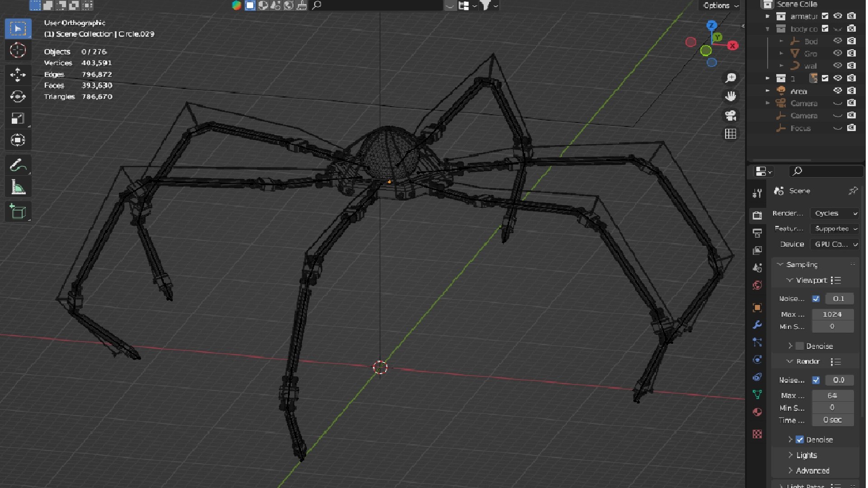Open the Object Constraints tab
The height and width of the screenshot is (488, 868).
tap(757, 377)
